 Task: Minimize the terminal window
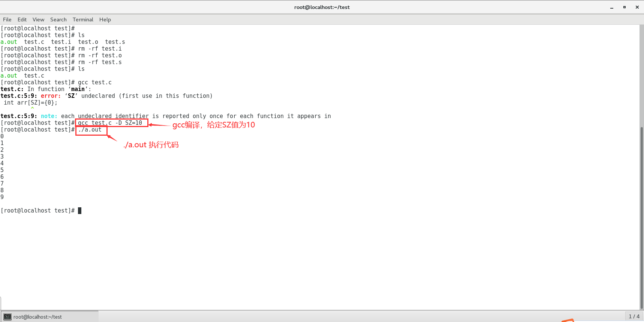click(x=612, y=7)
